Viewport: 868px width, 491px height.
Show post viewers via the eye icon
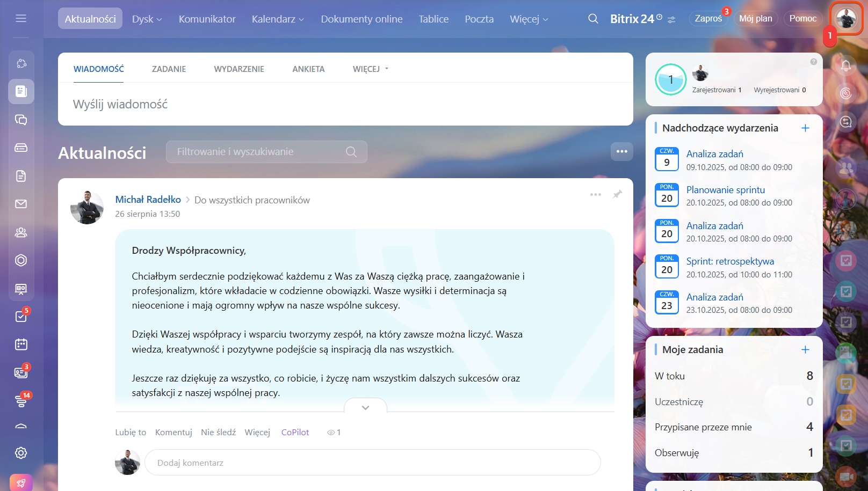(x=331, y=433)
